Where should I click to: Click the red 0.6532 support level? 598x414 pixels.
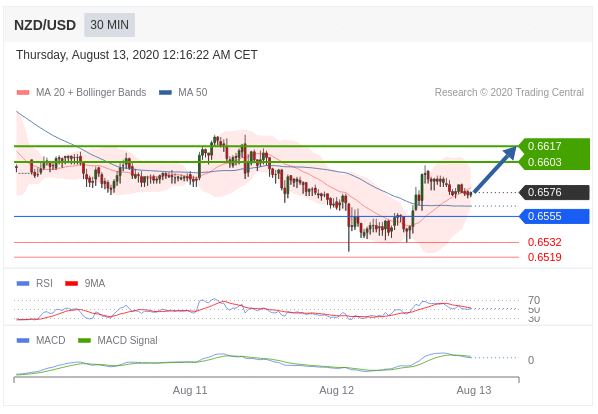point(544,242)
